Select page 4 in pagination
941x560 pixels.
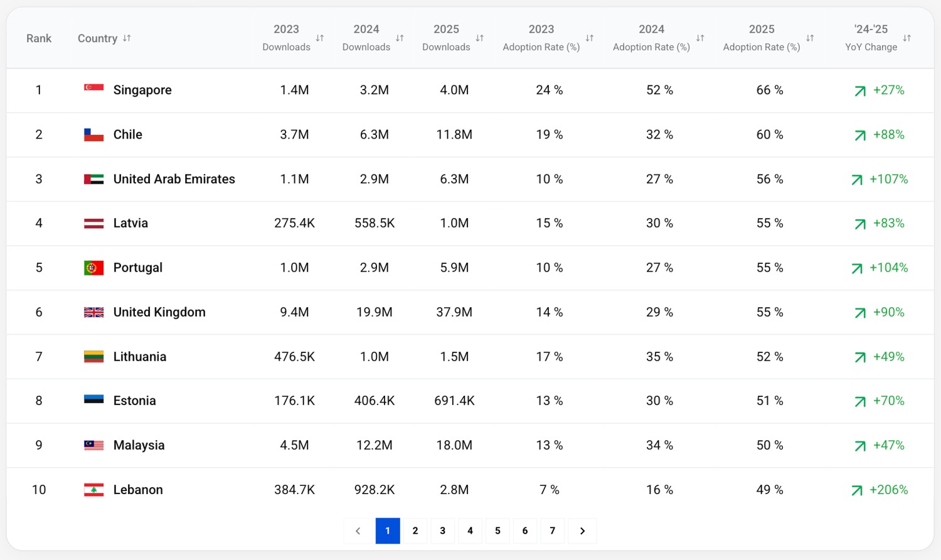click(x=470, y=531)
